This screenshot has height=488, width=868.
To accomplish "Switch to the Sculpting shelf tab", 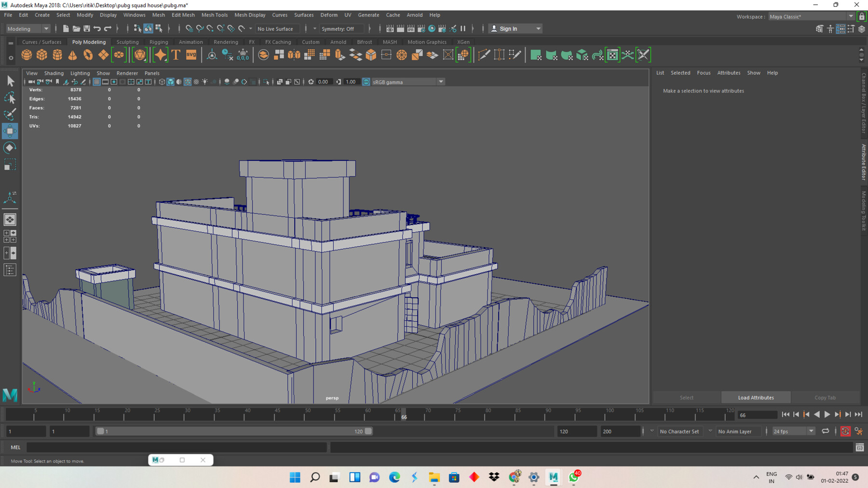I will click(x=127, y=42).
